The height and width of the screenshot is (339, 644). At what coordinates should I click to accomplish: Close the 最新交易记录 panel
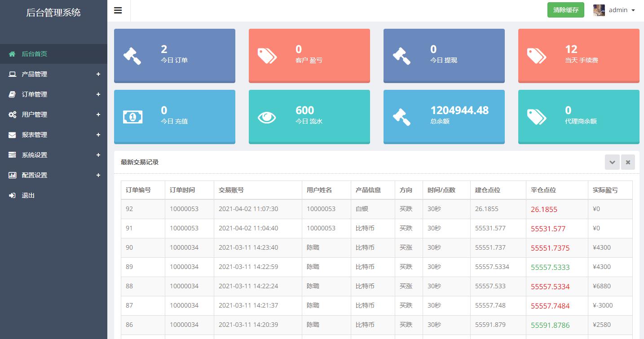628,162
